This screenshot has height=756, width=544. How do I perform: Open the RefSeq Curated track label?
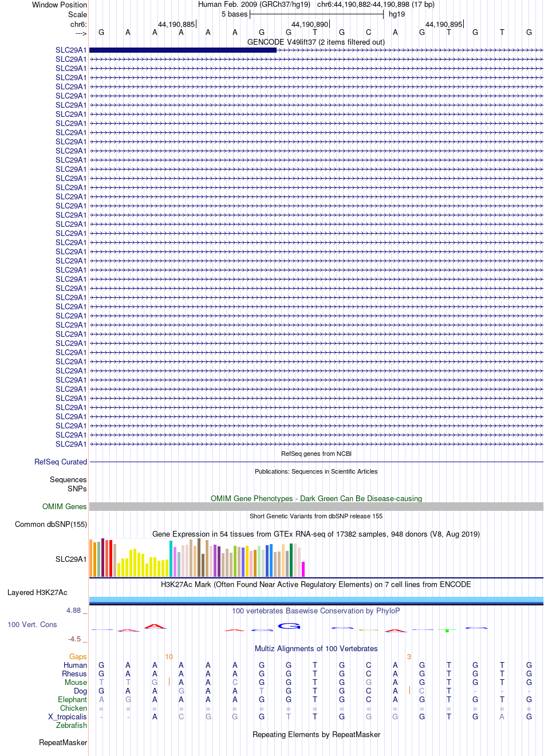click(61, 462)
